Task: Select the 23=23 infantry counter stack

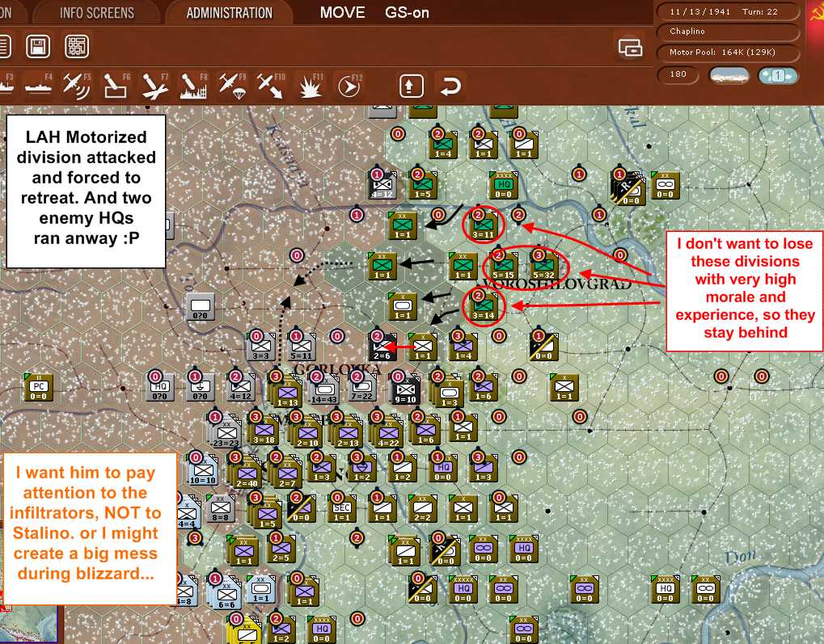Action: pyautogui.click(x=225, y=431)
